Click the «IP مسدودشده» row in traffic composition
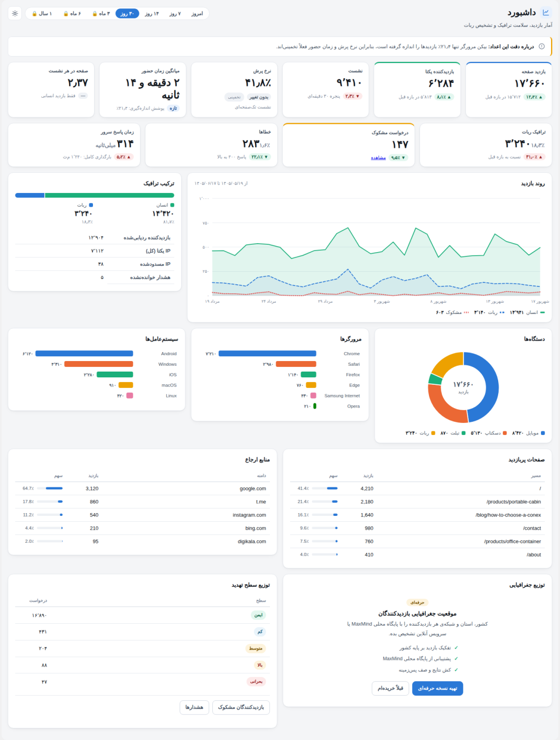 tap(95, 264)
